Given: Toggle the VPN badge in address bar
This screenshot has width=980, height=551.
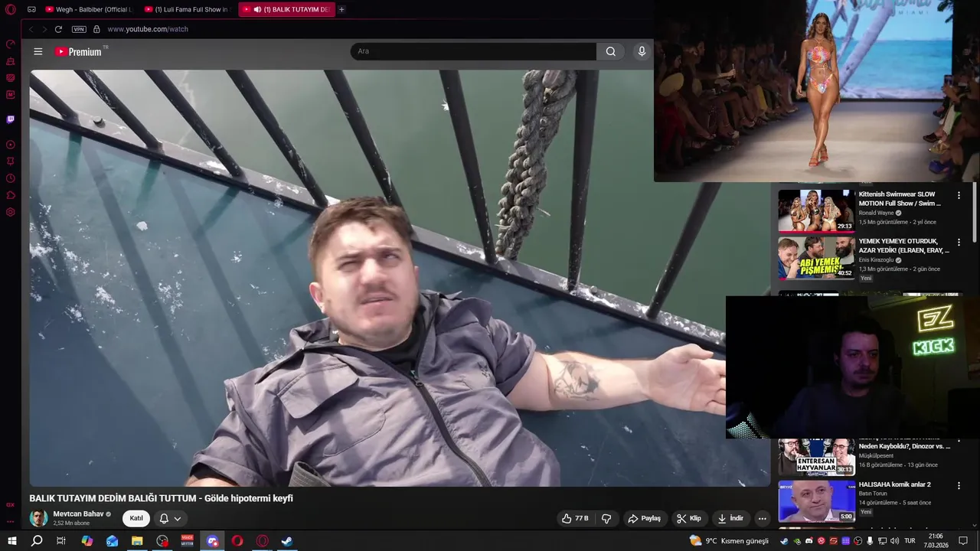Looking at the screenshot, I should [x=79, y=29].
